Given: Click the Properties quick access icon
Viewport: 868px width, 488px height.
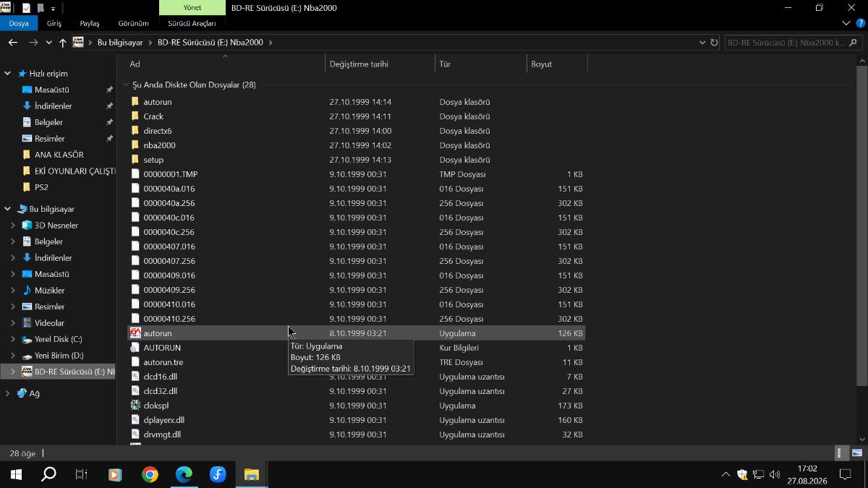Looking at the screenshot, I should pos(27,8).
